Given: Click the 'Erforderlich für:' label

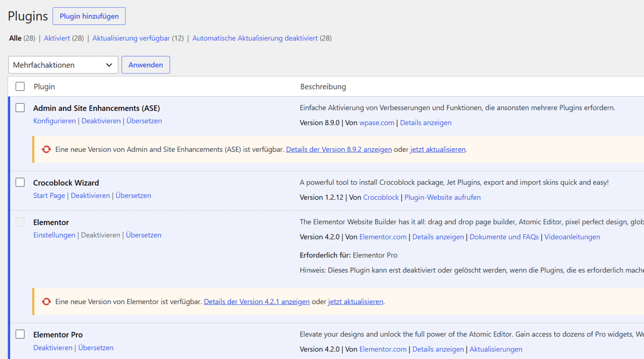Looking at the screenshot, I should [325, 255].
